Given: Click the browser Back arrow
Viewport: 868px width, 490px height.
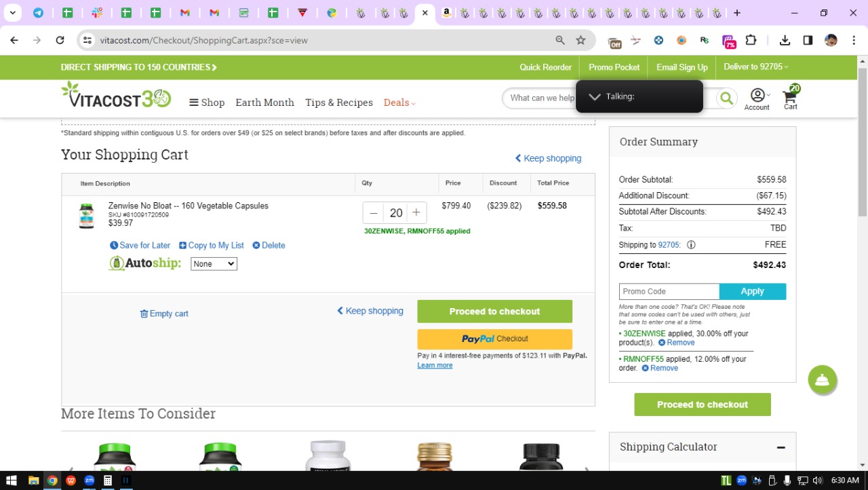Looking at the screenshot, I should coord(14,40).
